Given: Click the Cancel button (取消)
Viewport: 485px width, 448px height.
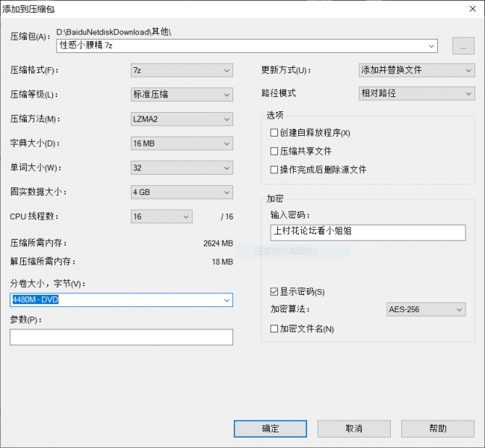Looking at the screenshot, I should coord(354,429).
